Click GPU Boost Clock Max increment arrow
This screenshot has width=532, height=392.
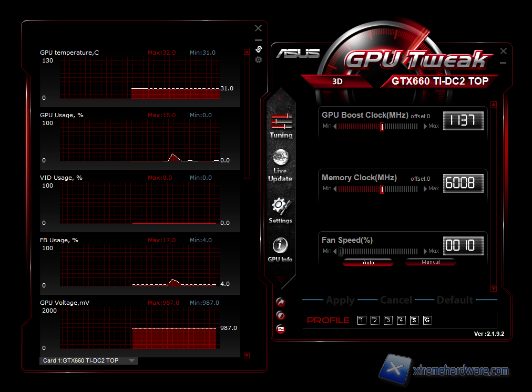pyautogui.click(x=426, y=126)
